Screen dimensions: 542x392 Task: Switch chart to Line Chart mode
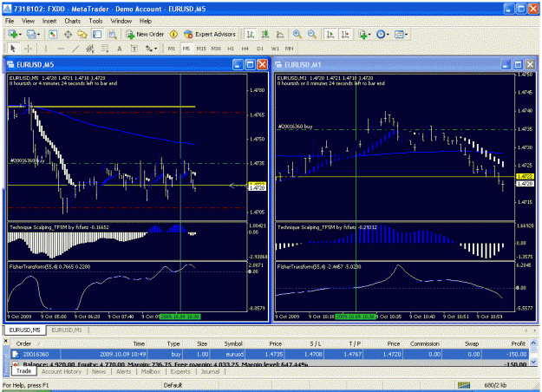point(280,34)
